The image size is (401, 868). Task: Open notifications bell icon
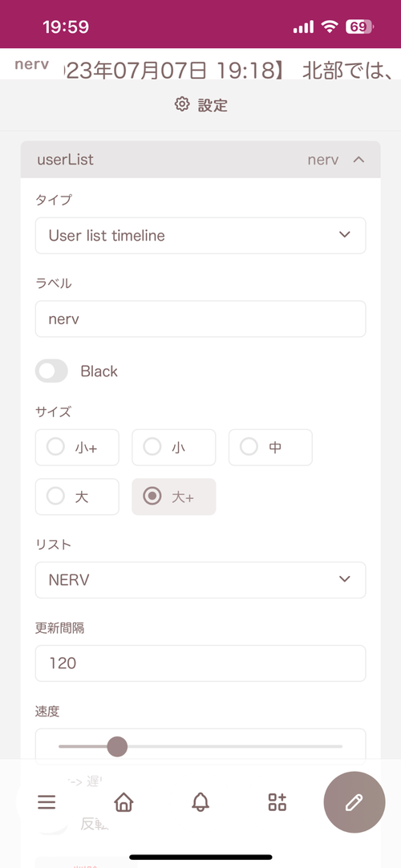click(200, 802)
